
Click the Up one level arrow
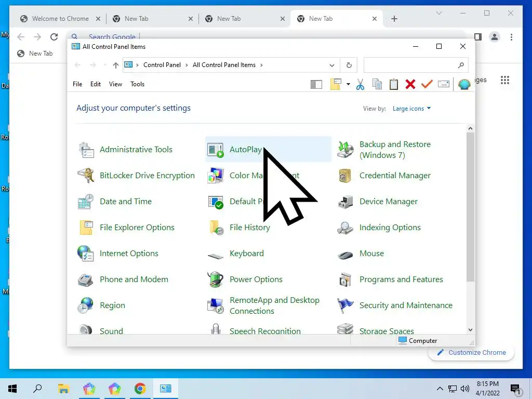point(116,65)
